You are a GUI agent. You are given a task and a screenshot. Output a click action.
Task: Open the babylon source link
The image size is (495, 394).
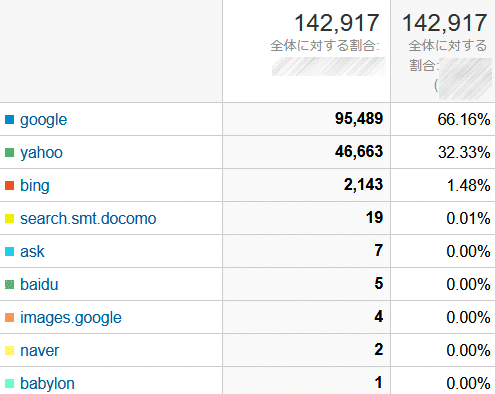tap(47, 383)
